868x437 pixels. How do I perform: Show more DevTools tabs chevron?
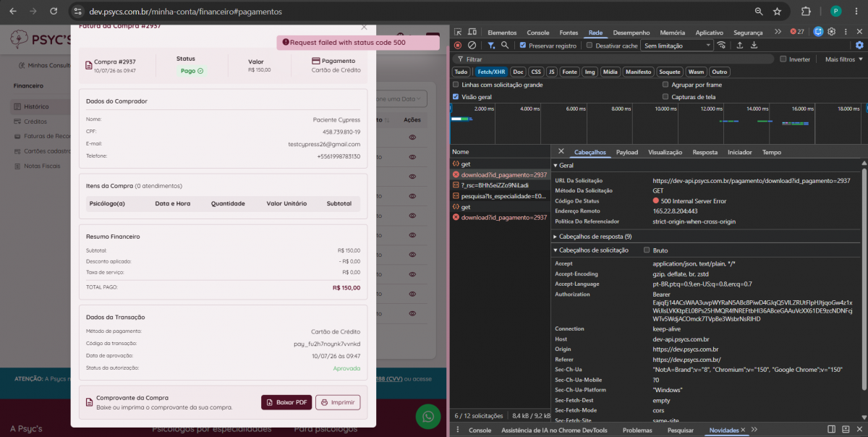778,32
